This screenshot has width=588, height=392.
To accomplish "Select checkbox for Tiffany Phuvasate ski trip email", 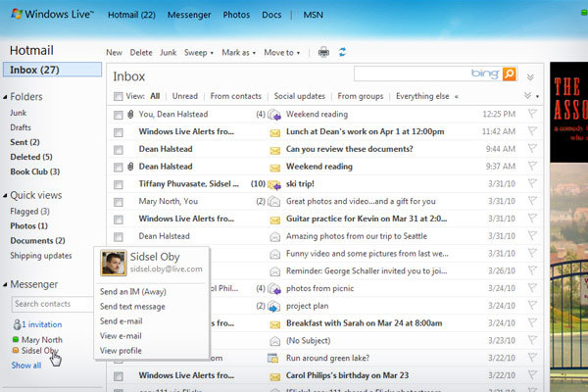I will [119, 184].
